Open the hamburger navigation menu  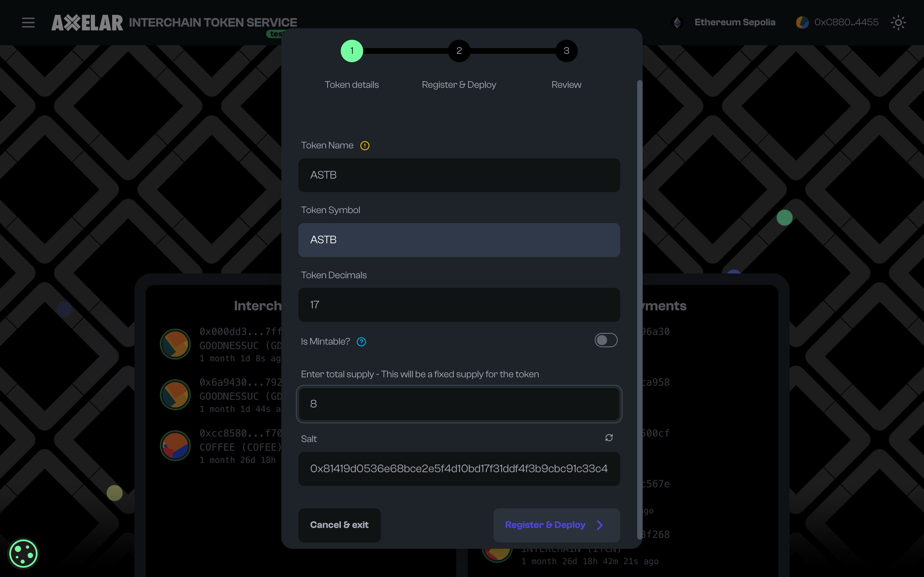[28, 22]
